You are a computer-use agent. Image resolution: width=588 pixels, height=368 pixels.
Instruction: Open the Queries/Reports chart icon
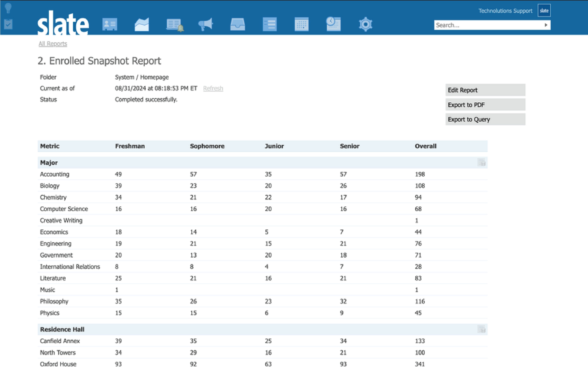coord(142,24)
